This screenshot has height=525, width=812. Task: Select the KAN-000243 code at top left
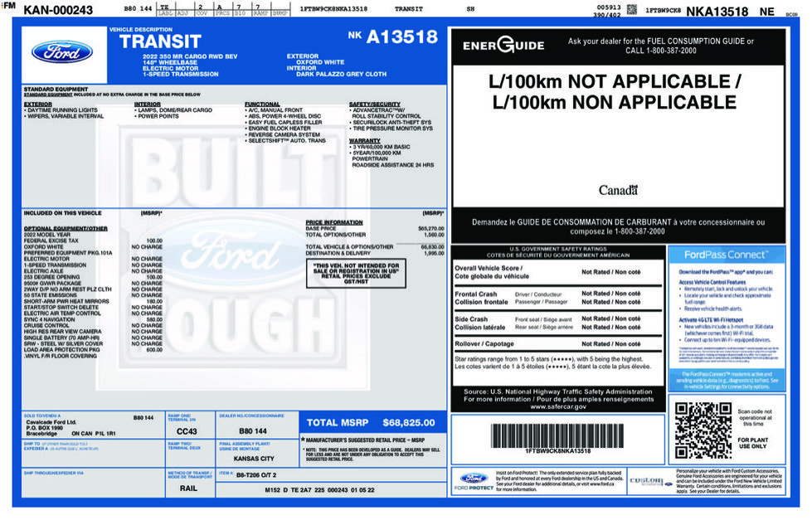pyautogui.click(x=58, y=10)
